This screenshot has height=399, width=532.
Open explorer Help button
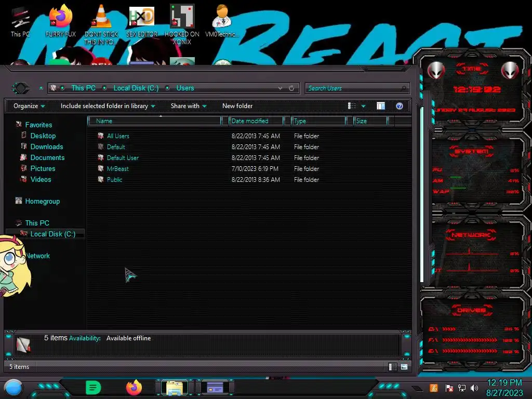pos(400,106)
